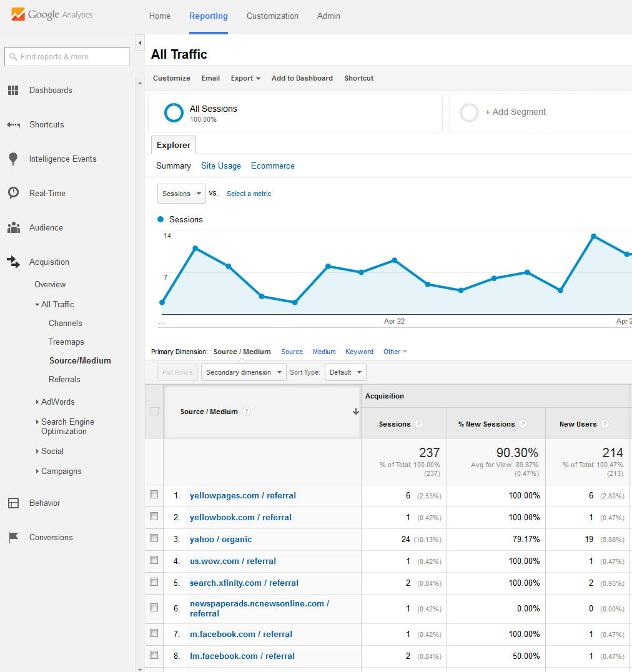Check the yellowpages.com / referral row

[x=154, y=495]
